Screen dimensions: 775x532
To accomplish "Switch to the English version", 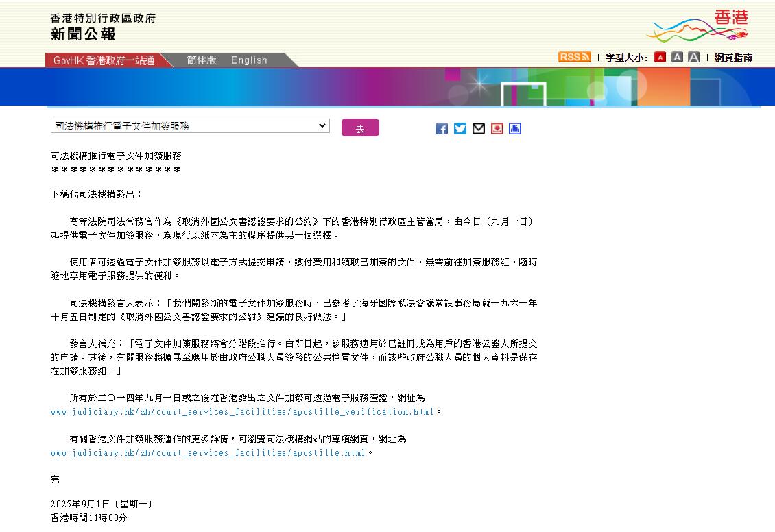I will (248, 60).
